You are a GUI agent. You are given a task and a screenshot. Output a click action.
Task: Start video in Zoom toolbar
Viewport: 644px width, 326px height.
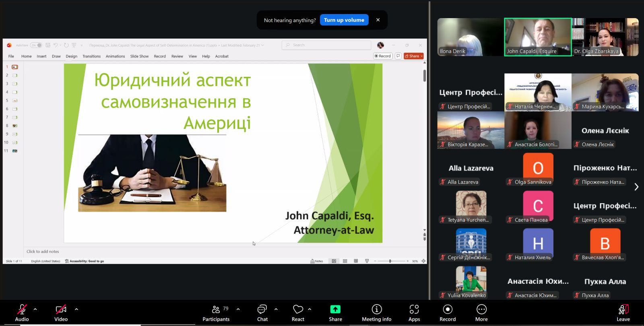[x=61, y=313]
